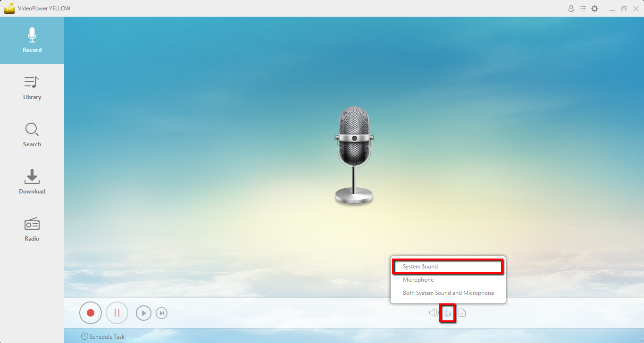
Task: Open the Radio panel
Action: 32,229
